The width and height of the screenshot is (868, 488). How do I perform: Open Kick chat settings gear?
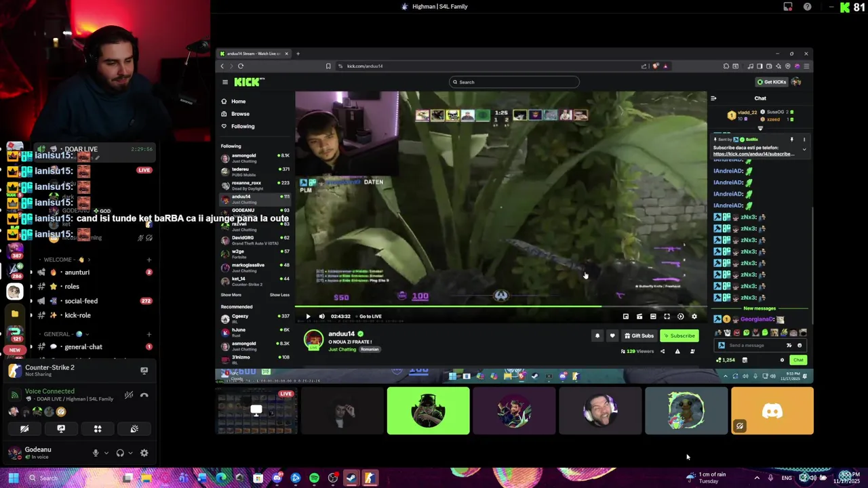[x=782, y=360]
